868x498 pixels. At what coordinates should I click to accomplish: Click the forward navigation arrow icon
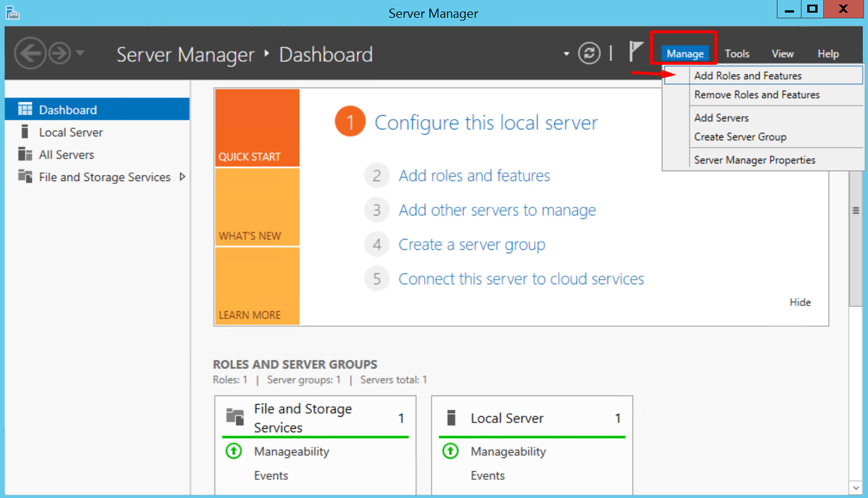(60, 53)
